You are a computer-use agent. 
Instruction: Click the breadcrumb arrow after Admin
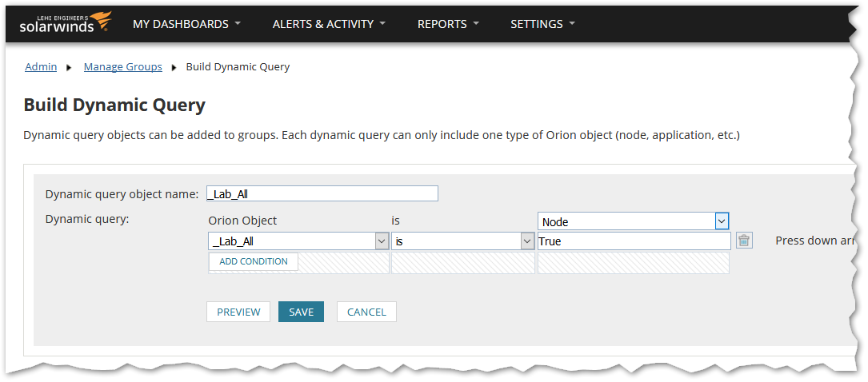[70, 68]
